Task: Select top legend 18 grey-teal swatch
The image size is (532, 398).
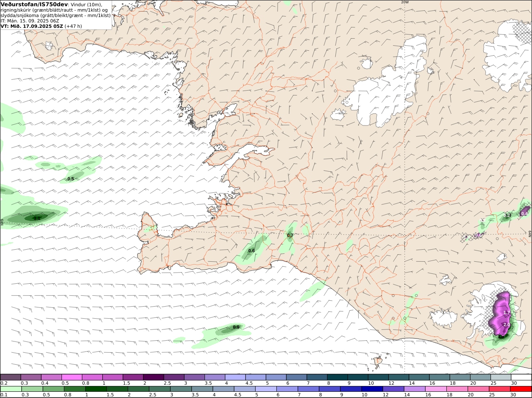Action: (460, 377)
